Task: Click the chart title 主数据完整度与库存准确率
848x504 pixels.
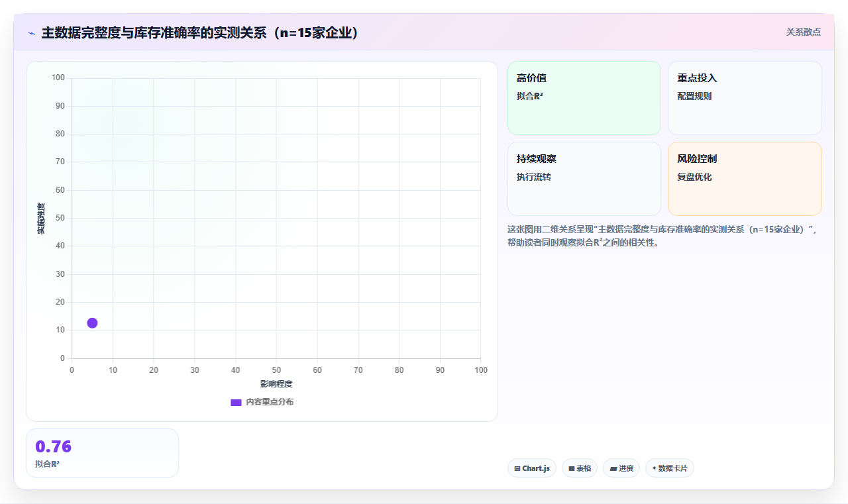Action: (201, 32)
